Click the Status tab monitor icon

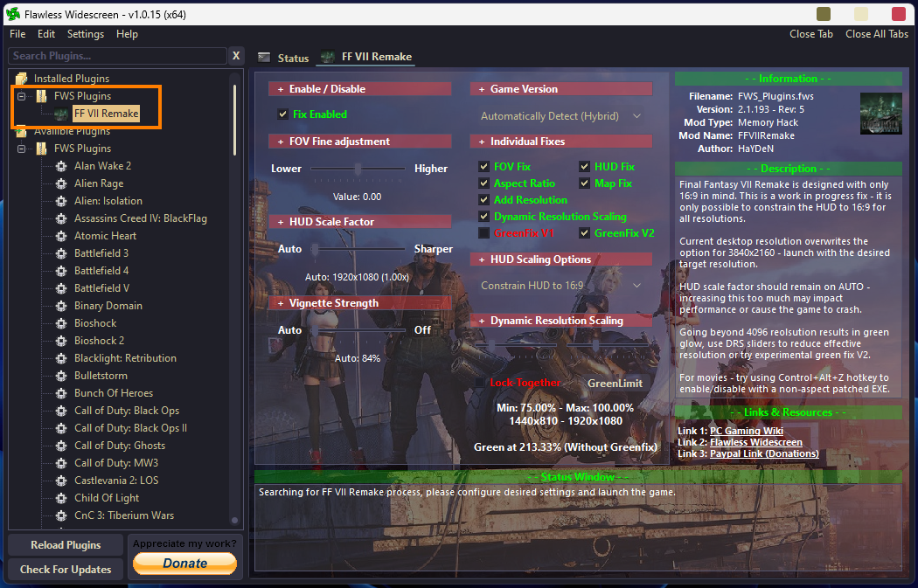click(264, 58)
